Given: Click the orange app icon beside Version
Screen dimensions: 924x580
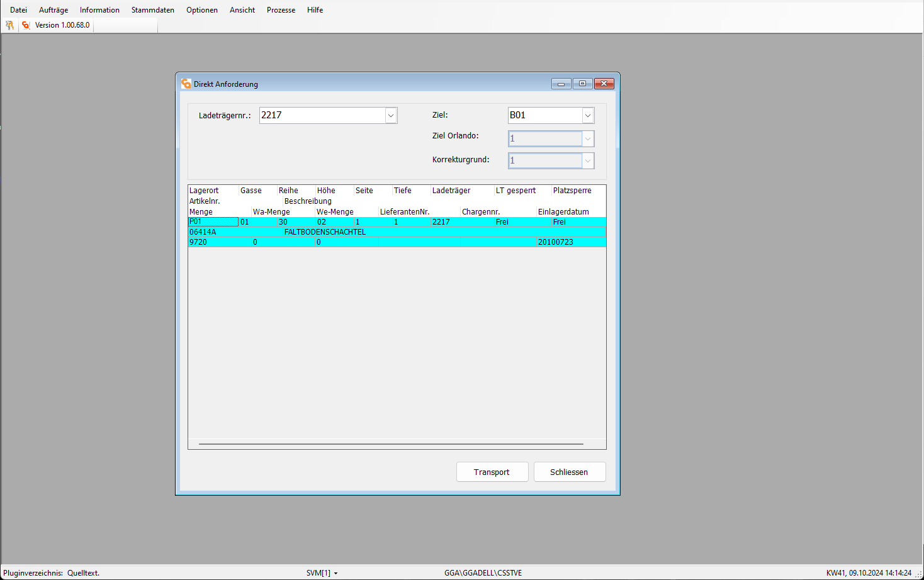Looking at the screenshot, I should point(26,25).
